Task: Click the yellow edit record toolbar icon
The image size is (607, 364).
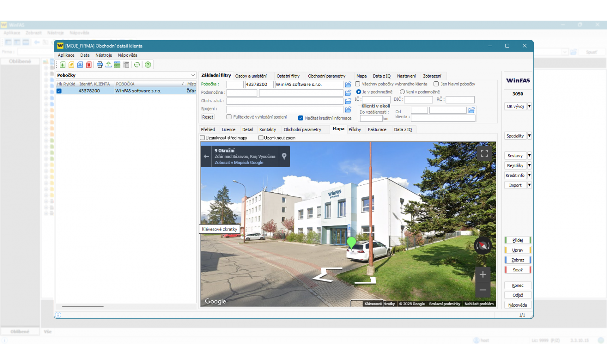Action: (71, 65)
